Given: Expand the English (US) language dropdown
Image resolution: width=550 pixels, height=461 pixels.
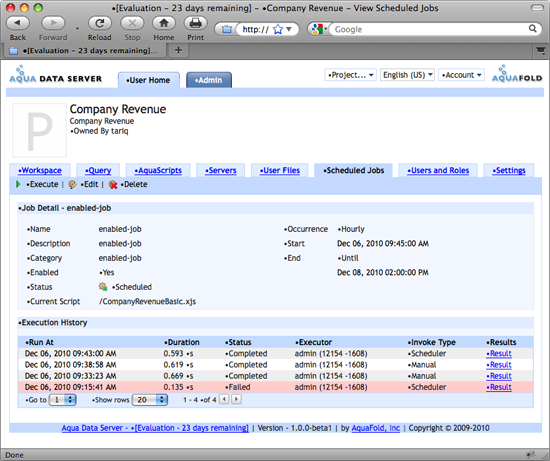Looking at the screenshot, I should (407, 75).
